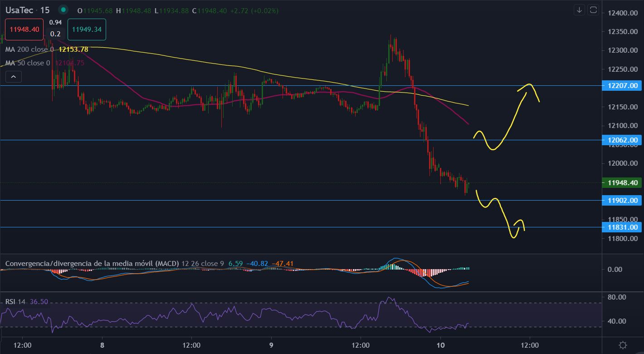
Task: Select the MACD indicator legend title
Action: pyautogui.click(x=92, y=263)
